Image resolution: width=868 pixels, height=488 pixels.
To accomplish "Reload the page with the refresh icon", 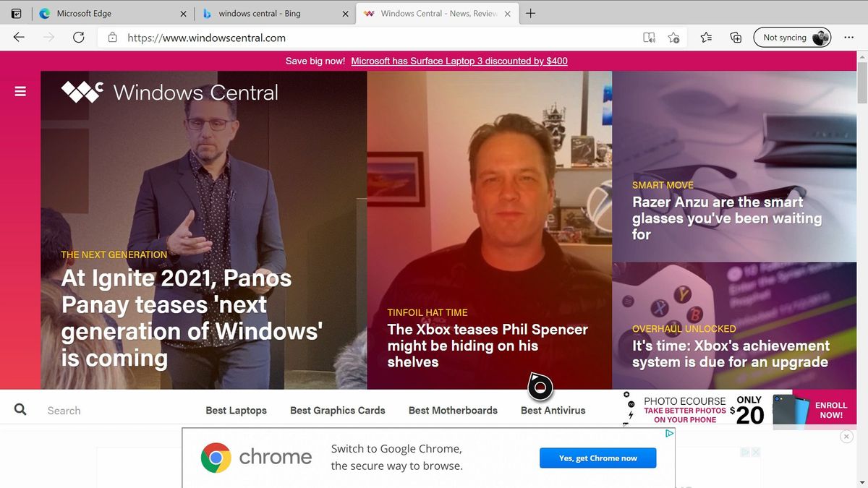I will [79, 37].
